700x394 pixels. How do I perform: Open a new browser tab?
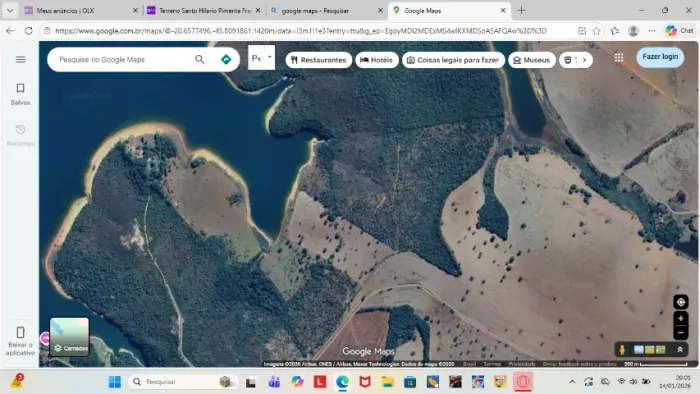coord(521,10)
